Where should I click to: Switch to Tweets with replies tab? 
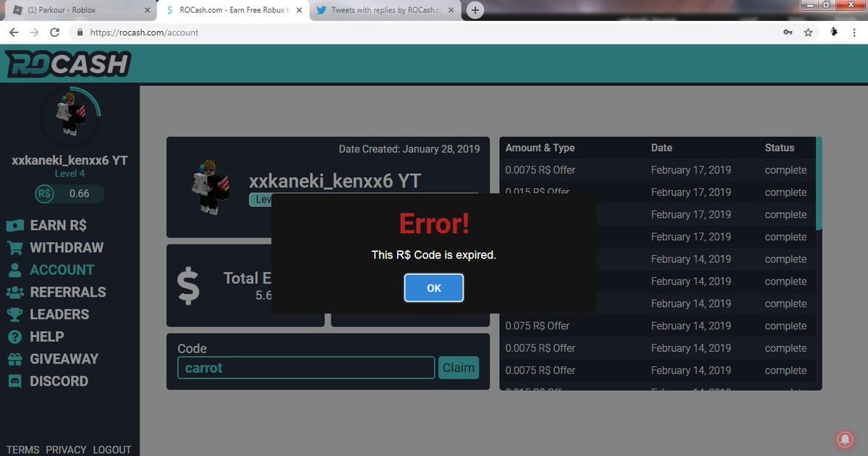click(x=385, y=10)
